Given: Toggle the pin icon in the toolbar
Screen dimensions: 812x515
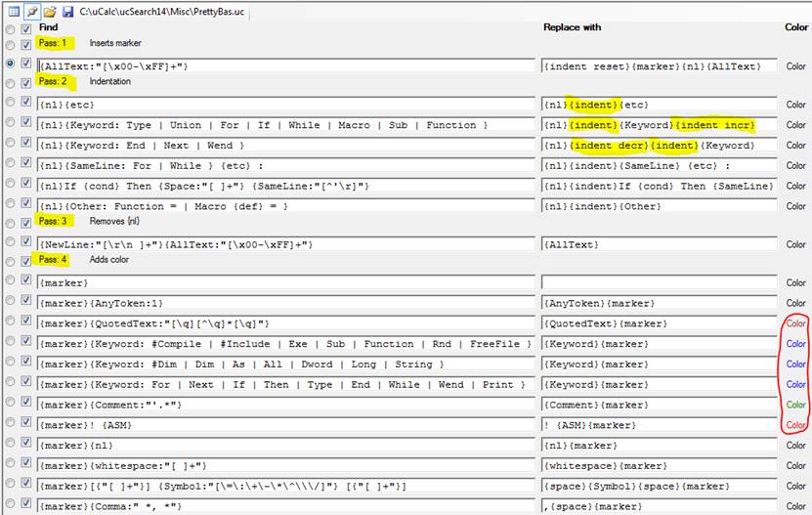Looking at the screenshot, I should coord(31,11).
